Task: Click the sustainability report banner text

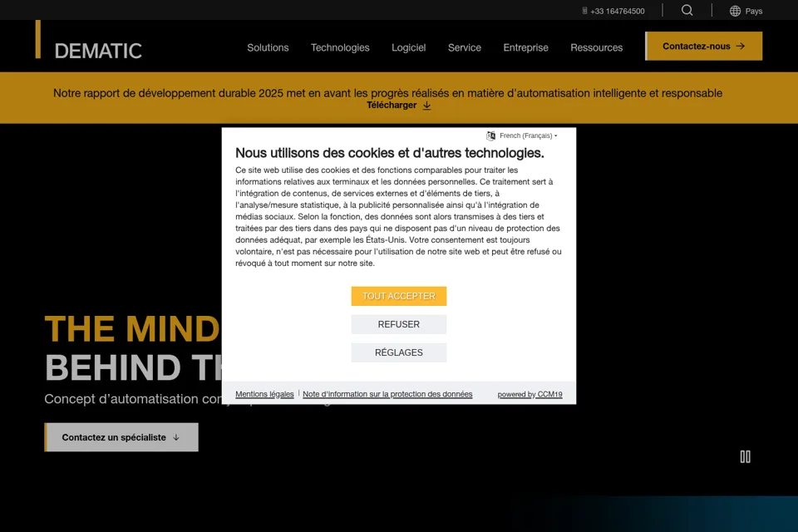Action: tap(388, 93)
